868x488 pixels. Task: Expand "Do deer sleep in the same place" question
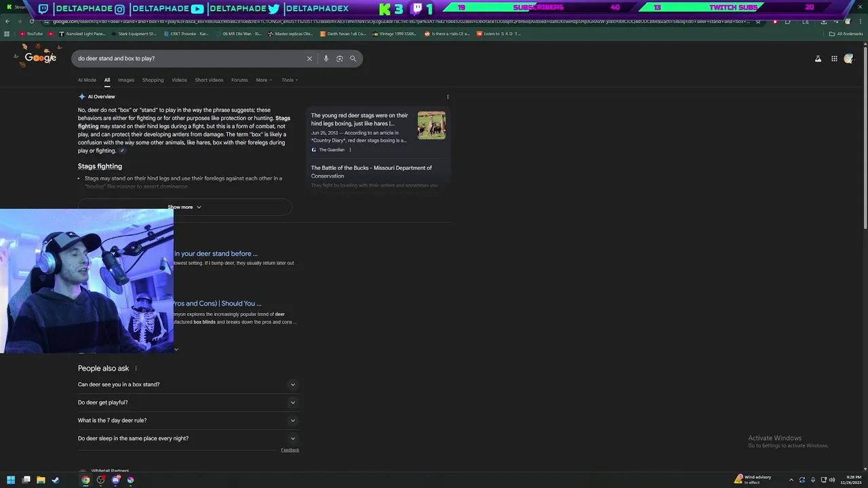click(x=188, y=438)
